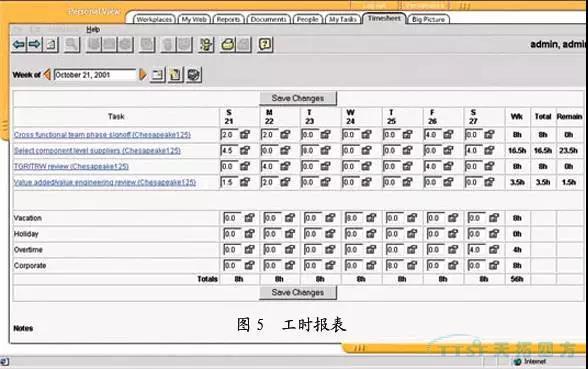This screenshot has height=369, width=588.
Task: Click the top Save Changes button
Action: (x=298, y=98)
